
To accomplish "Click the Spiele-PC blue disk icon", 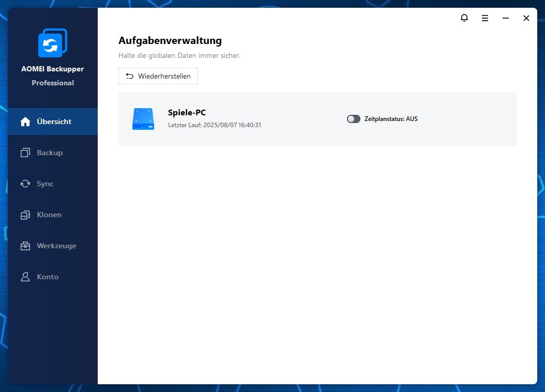I will pyautogui.click(x=143, y=119).
